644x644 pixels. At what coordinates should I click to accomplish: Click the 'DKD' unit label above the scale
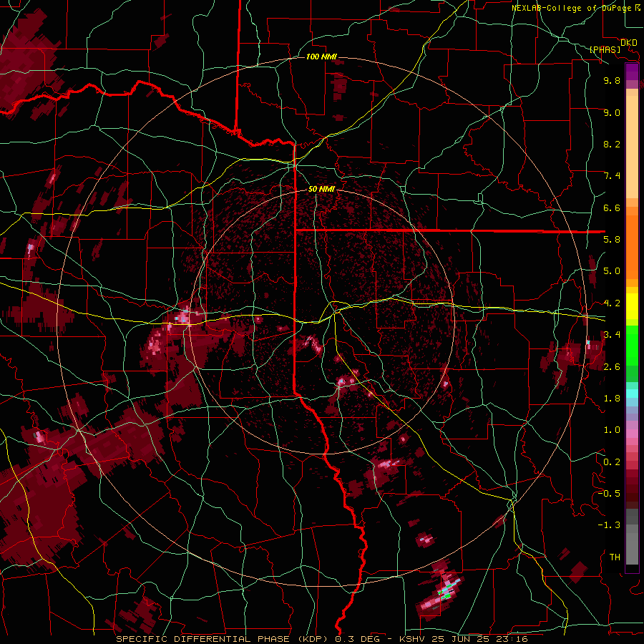click(x=628, y=43)
